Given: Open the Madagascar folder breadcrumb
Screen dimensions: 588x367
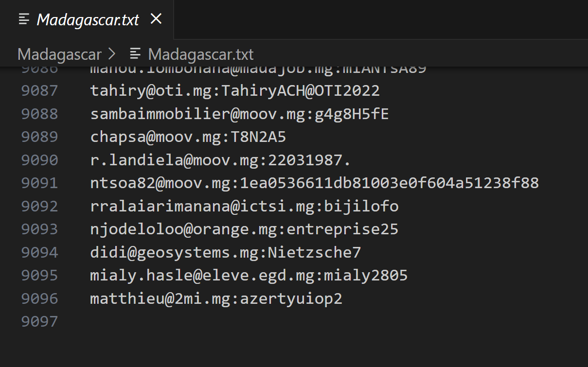Looking at the screenshot, I should [59, 54].
